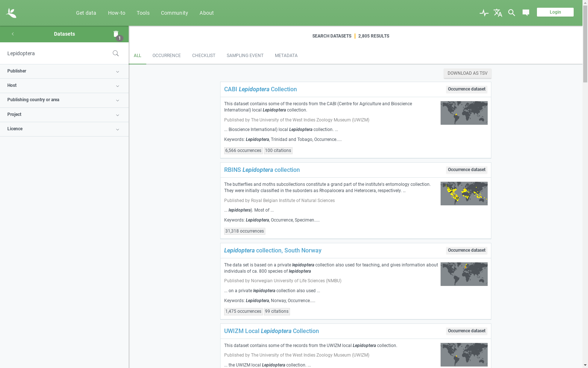Screen dimensions: 588x368
Task: Run search with sidebar magnifier icon
Action: tap(116, 53)
